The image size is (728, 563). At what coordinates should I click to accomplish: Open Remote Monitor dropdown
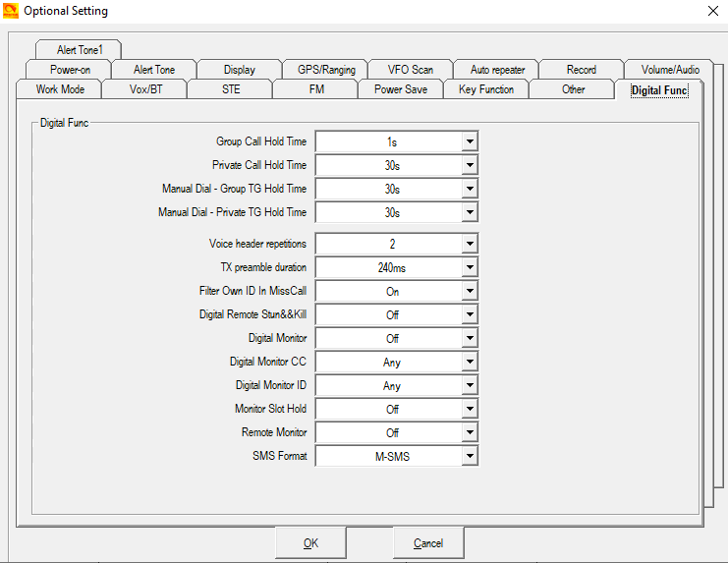470,432
